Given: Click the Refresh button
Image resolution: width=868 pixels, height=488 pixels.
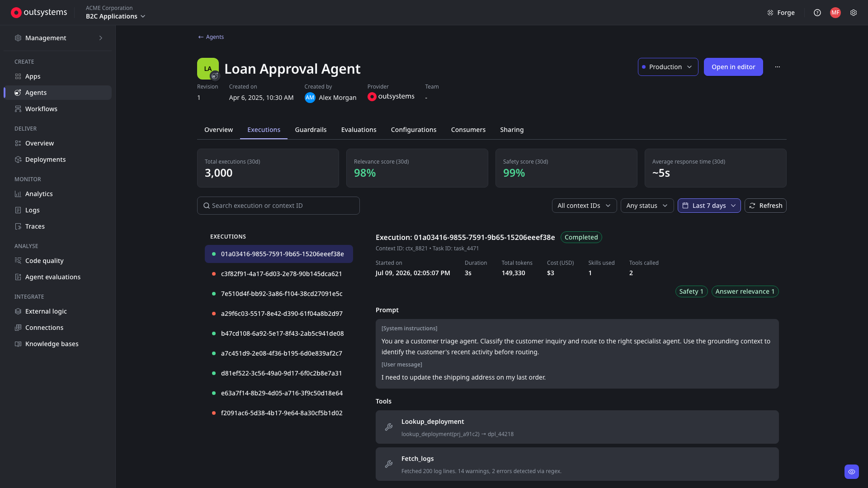Looking at the screenshot, I should tap(765, 206).
